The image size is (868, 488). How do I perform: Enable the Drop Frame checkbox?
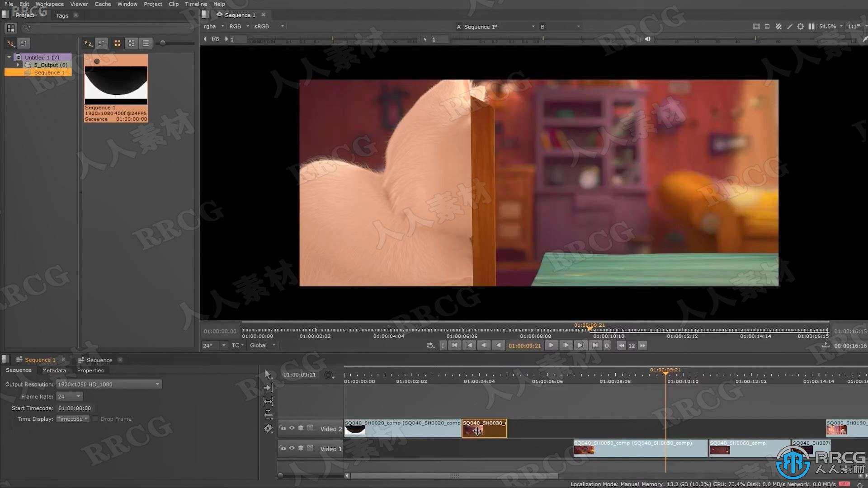coord(95,419)
